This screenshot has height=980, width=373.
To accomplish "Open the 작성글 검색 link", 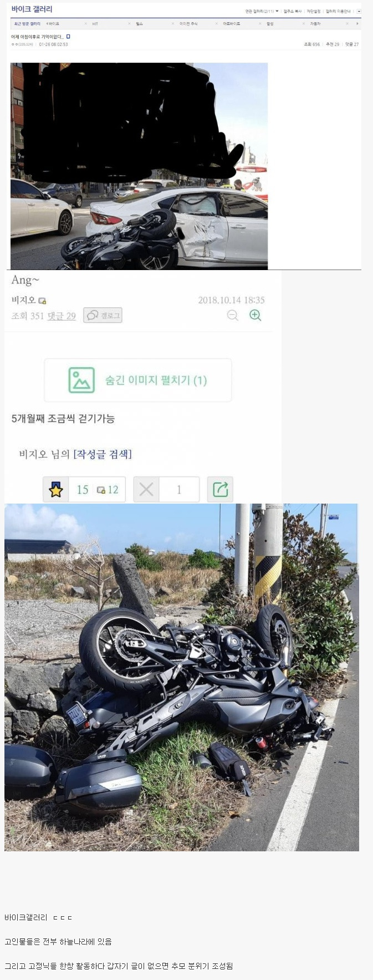I will tap(103, 454).
